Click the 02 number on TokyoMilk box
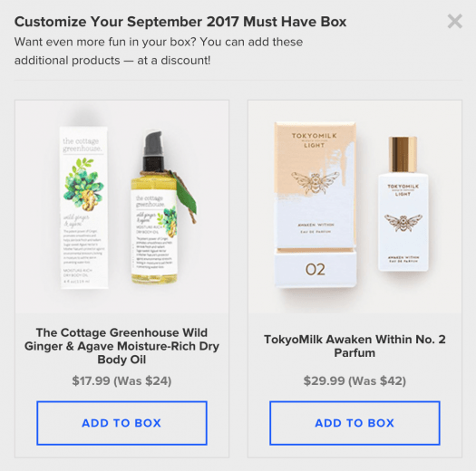 316,269
